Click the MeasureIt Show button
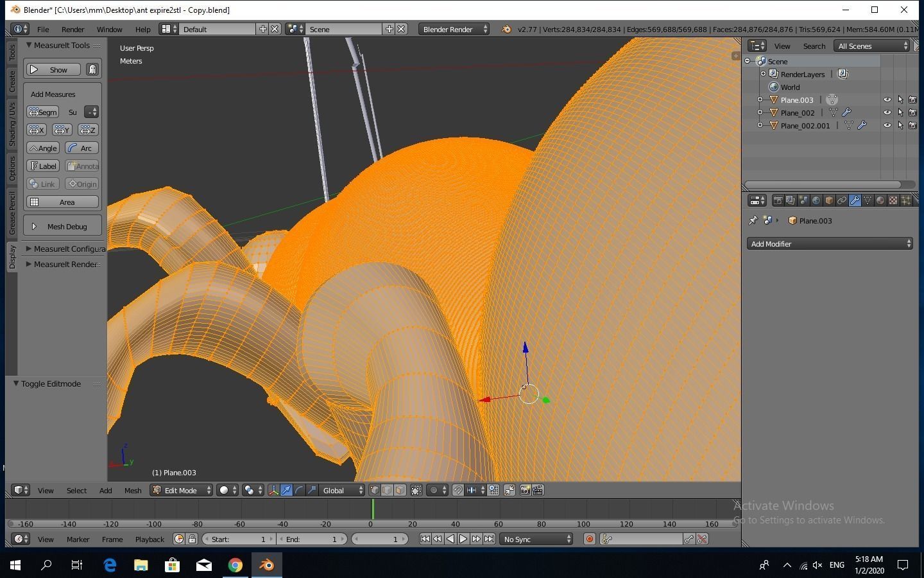924x578 pixels. (x=53, y=69)
